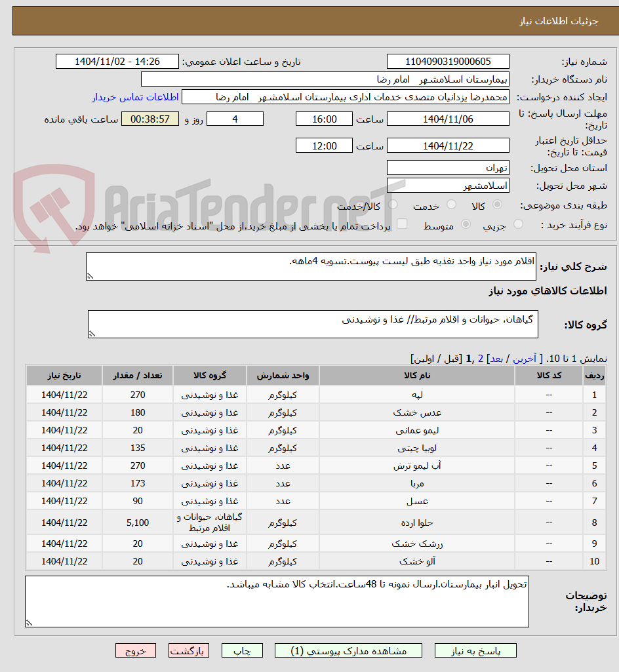Click the remaining time 00:38:57 field
Image resolution: width=619 pixels, height=672 pixels.
point(150,119)
